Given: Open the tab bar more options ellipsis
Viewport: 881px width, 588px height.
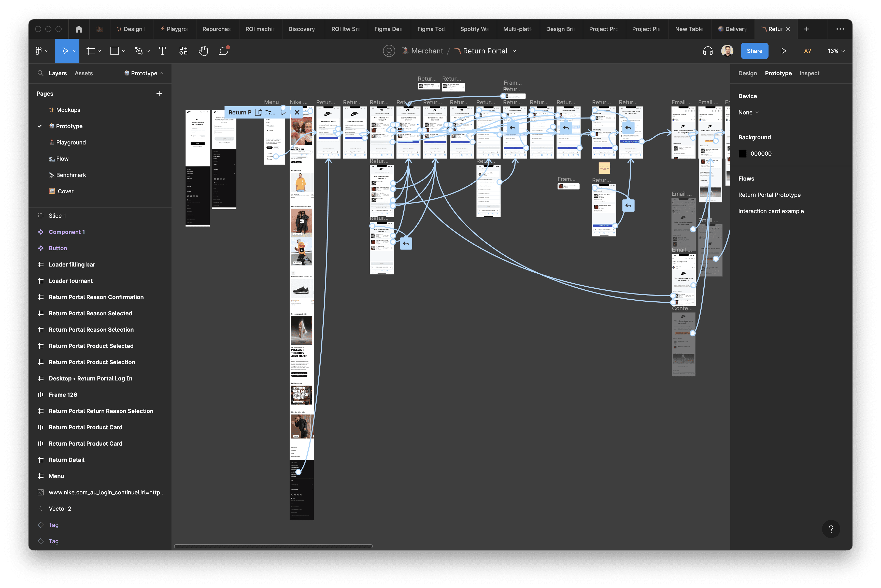Looking at the screenshot, I should (x=840, y=29).
